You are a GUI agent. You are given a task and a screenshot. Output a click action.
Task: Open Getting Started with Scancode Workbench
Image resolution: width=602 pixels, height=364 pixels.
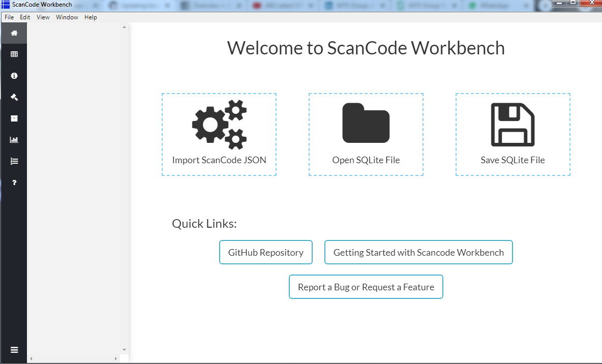coord(418,252)
